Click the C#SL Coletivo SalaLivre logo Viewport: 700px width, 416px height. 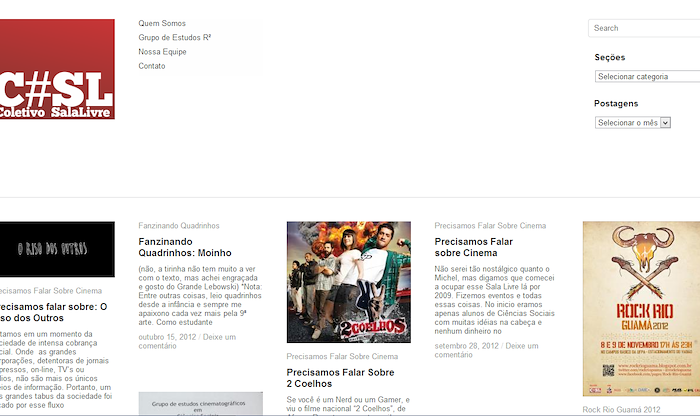pos(57,69)
